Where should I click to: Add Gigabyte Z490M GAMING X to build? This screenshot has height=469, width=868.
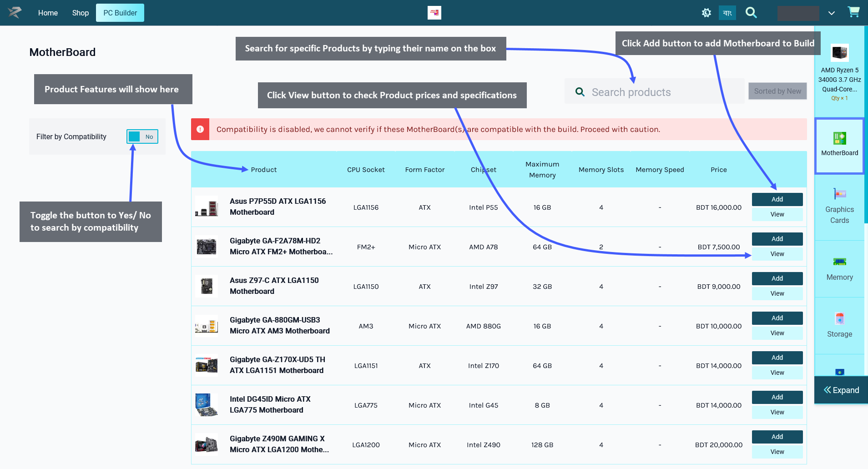click(777, 437)
